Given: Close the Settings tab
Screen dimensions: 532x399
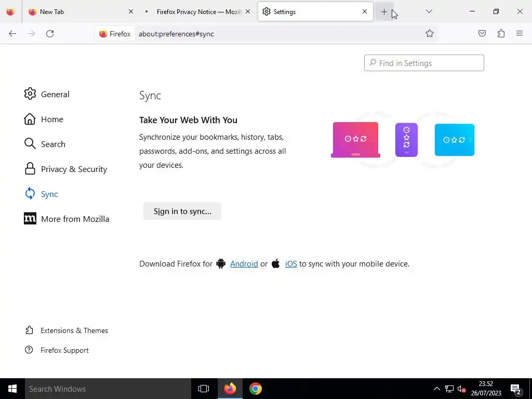Looking at the screenshot, I should (x=365, y=11).
